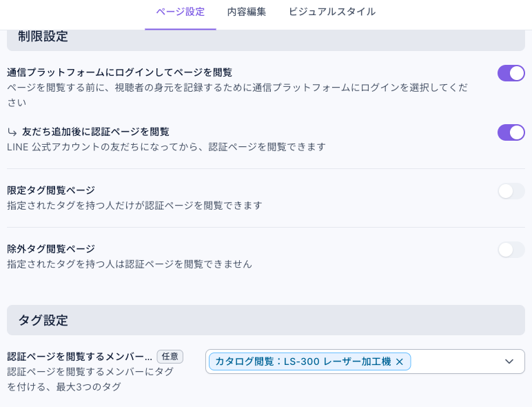Click the 認証ページを閲覧するメンバー… label

pyautogui.click(x=80, y=357)
